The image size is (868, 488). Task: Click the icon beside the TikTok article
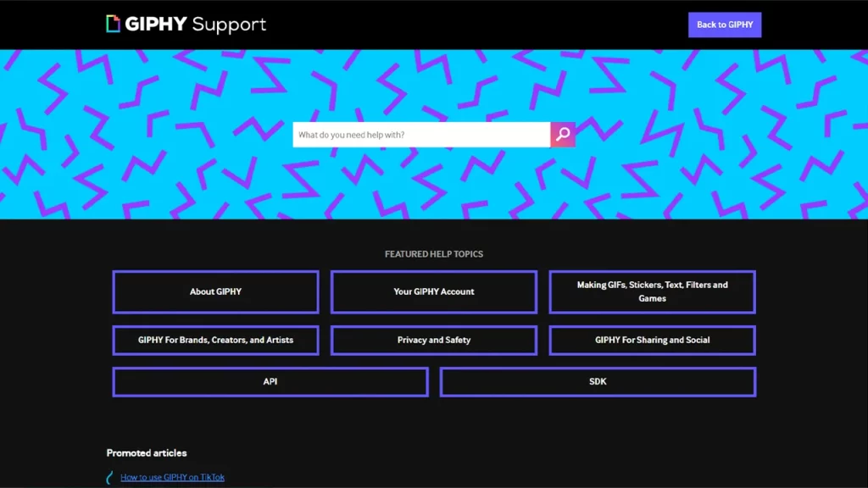click(x=109, y=478)
